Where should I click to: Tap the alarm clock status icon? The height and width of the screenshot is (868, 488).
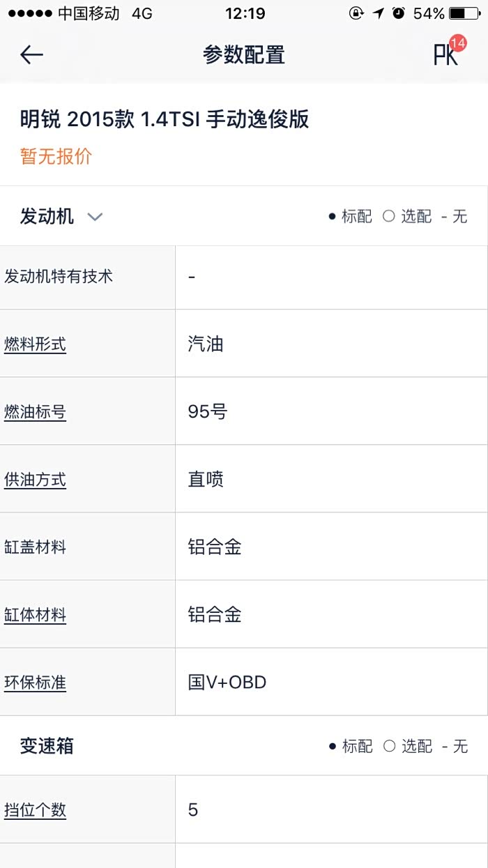coord(399,13)
